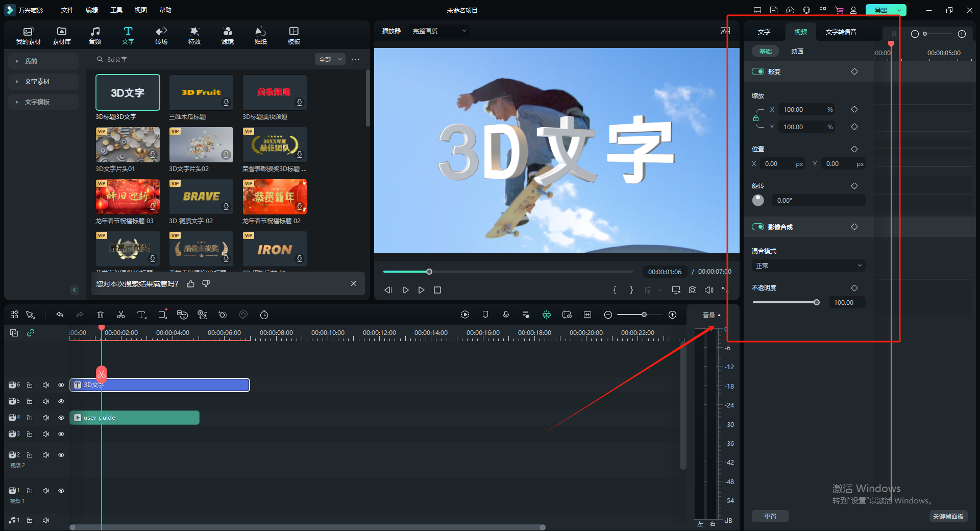Open the 特效 effects panel
The image size is (980, 531).
(x=194, y=35)
